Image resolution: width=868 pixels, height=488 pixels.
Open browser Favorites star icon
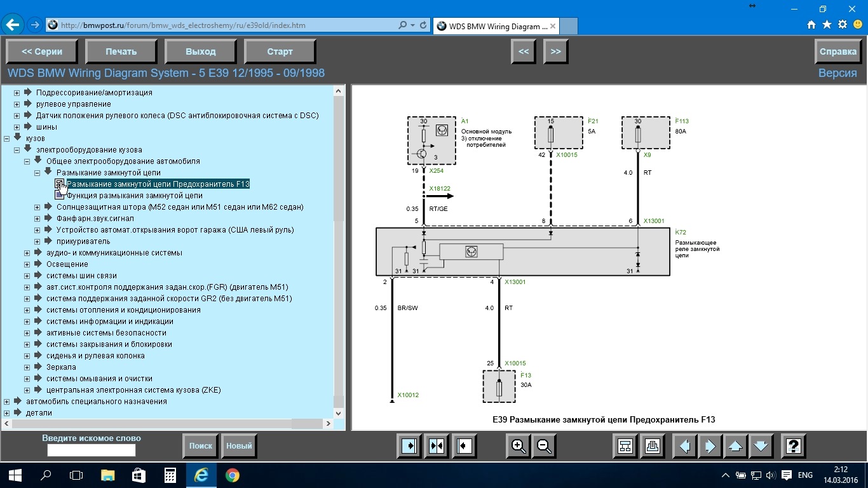[827, 25]
